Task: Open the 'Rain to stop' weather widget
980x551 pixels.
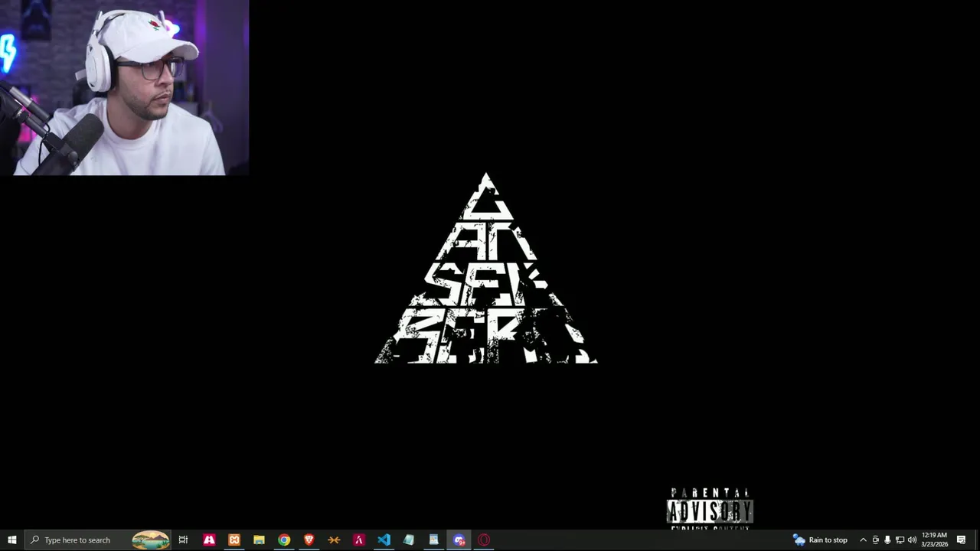Action: click(x=820, y=540)
